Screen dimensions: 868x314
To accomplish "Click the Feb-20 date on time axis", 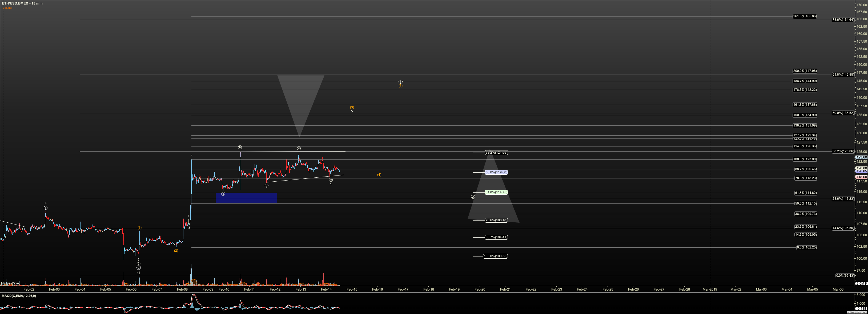I will [x=480, y=289].
